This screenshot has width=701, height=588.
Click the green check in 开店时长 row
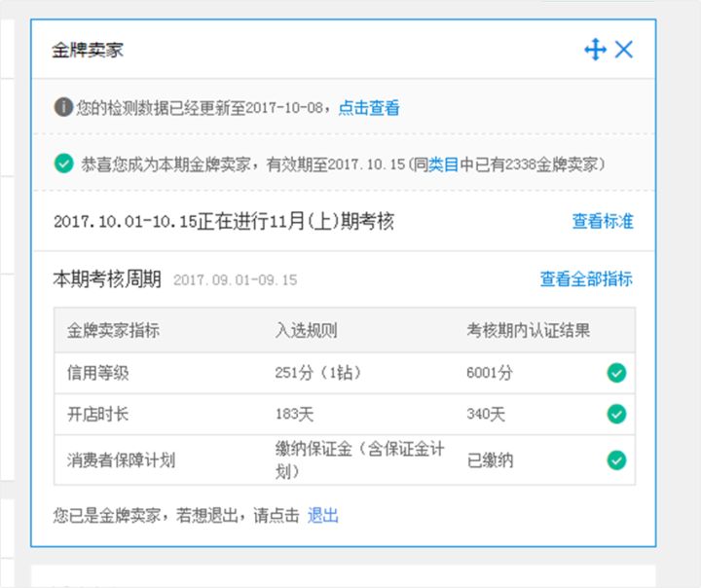click(616, 415)
